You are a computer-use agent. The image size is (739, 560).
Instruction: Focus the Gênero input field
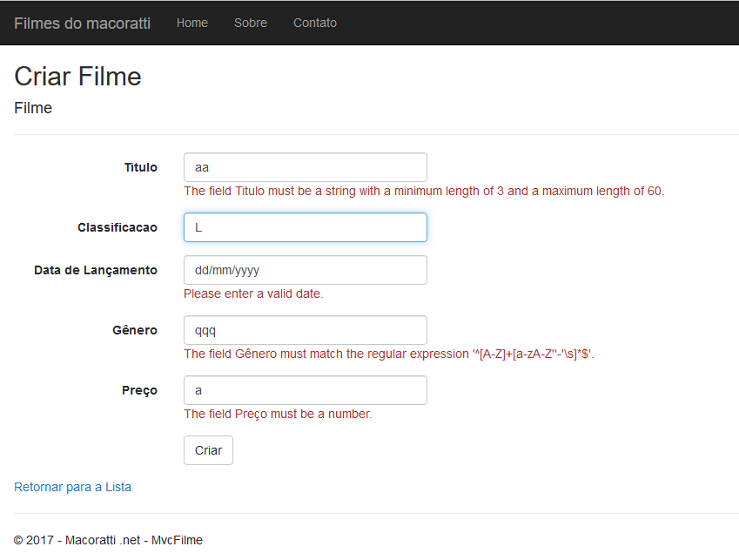(x=305, y=330)
